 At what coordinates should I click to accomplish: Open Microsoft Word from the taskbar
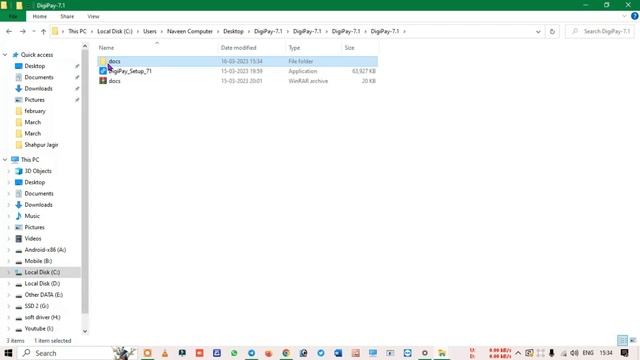coord(338,353)
